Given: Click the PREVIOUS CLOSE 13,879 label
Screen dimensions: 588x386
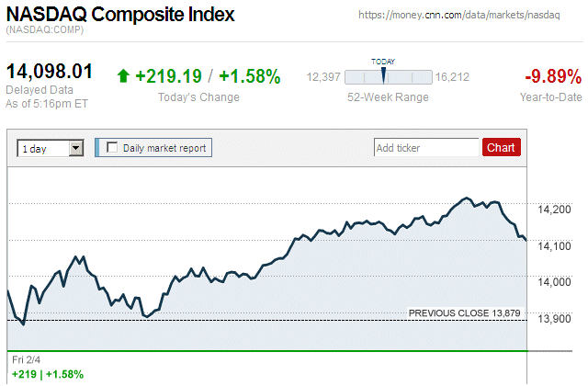Looking at the screenshot, I should tap(464, 313).
